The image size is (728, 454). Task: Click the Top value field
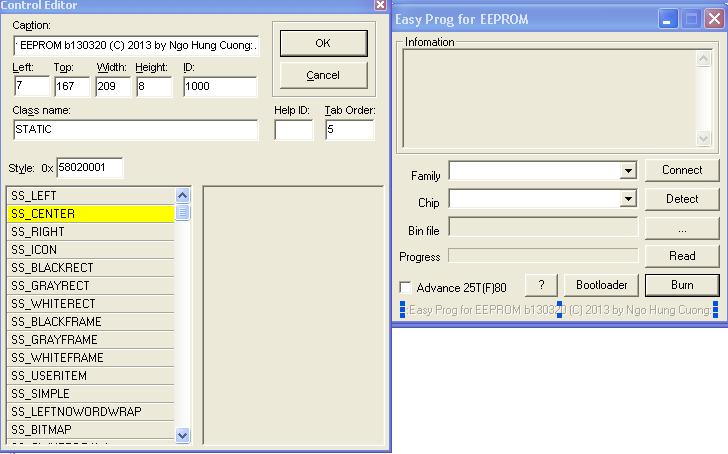point(72,86)
